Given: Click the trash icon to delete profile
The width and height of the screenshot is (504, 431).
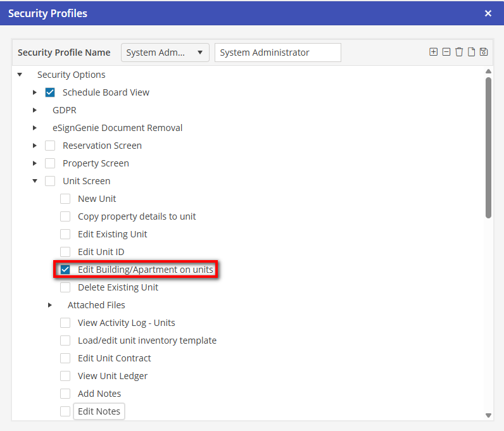Looking at the screenshot, I should [459, 52].
